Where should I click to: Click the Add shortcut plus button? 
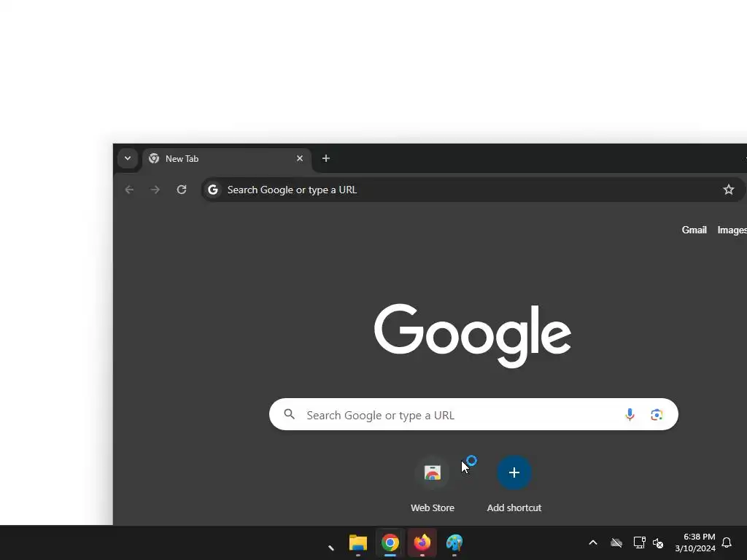[514, 472]
